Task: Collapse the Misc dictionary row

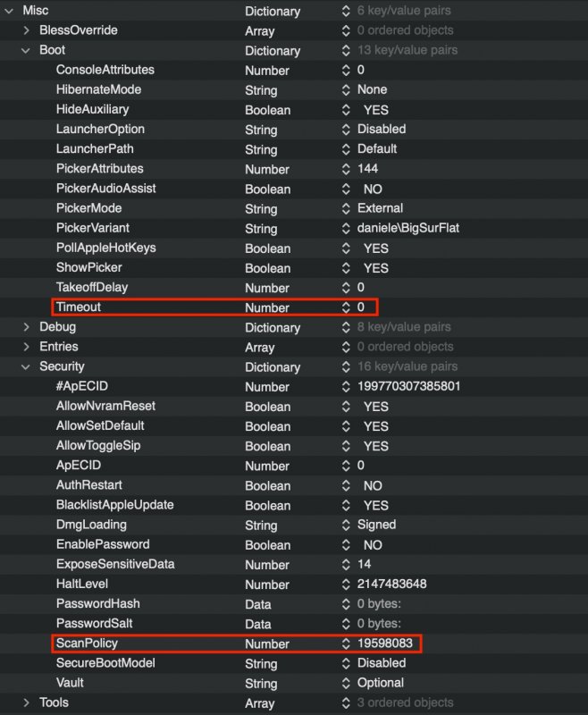Action: 11,11
